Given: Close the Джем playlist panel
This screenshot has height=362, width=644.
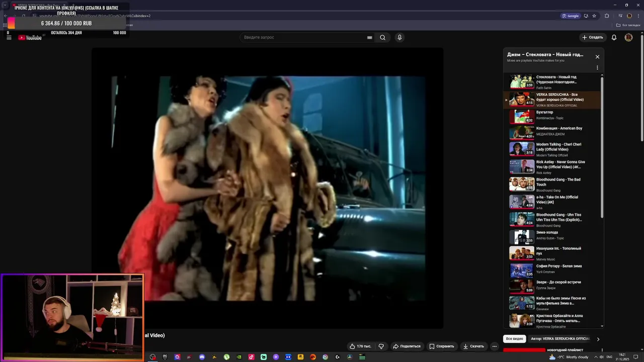Looking at the screenshot, I should pos(597,57).
